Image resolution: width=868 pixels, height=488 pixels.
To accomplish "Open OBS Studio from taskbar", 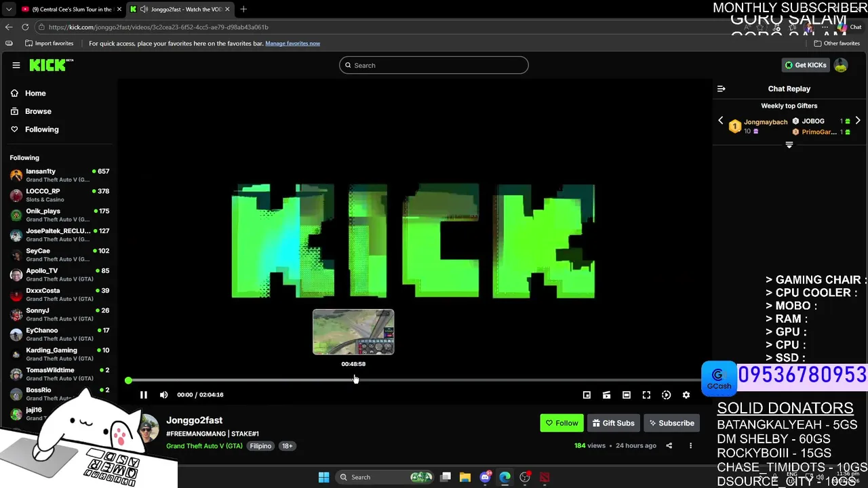I will (525, 477).
